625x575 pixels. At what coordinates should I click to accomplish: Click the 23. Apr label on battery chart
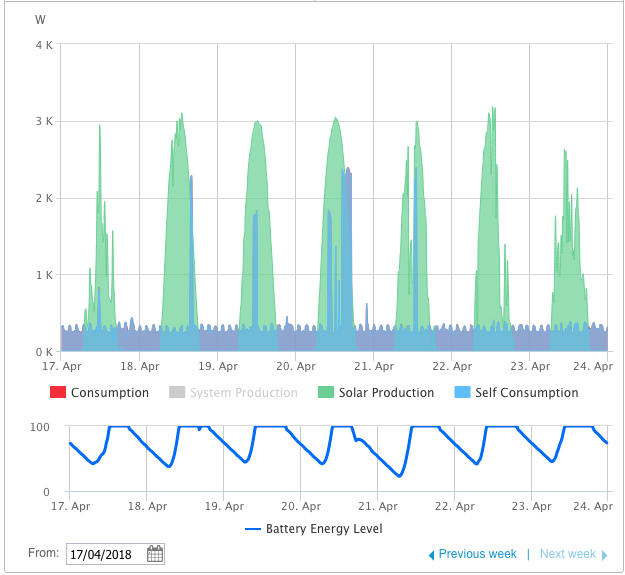click(x=531, y=506)
